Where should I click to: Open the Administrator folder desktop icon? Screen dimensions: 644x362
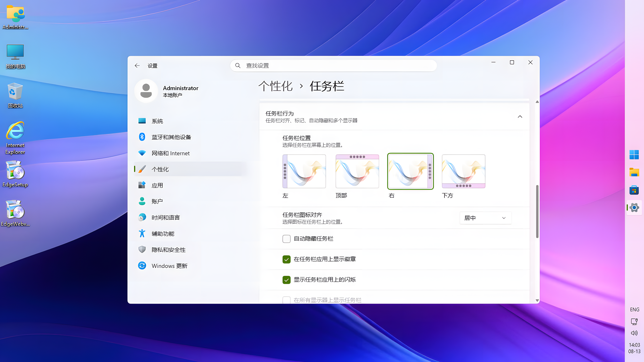[15, 17]
